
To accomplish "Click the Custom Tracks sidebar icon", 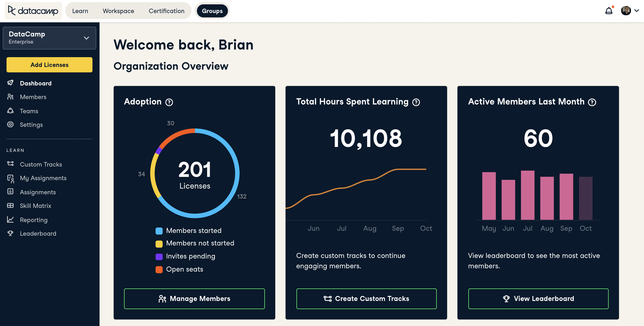I will 10,164.
